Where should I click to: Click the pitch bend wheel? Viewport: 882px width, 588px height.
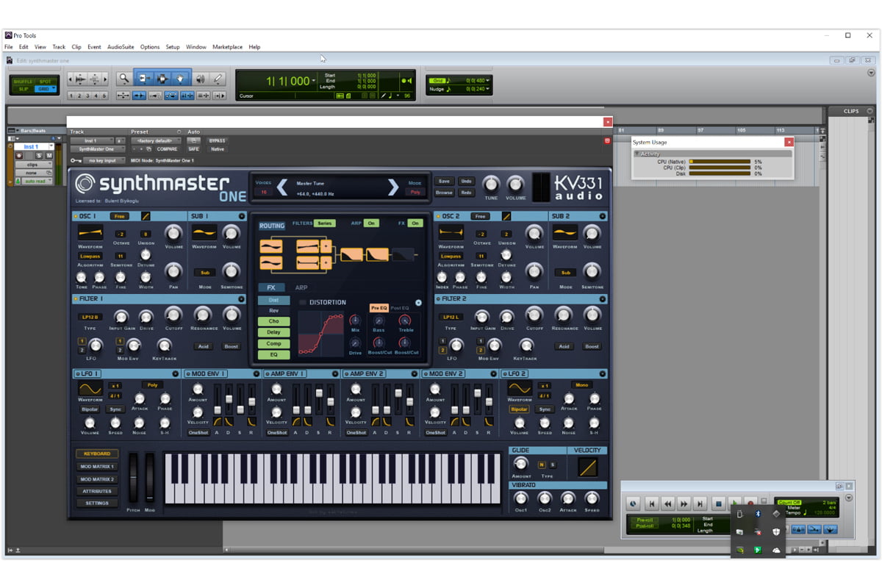(x=133, y=478)
